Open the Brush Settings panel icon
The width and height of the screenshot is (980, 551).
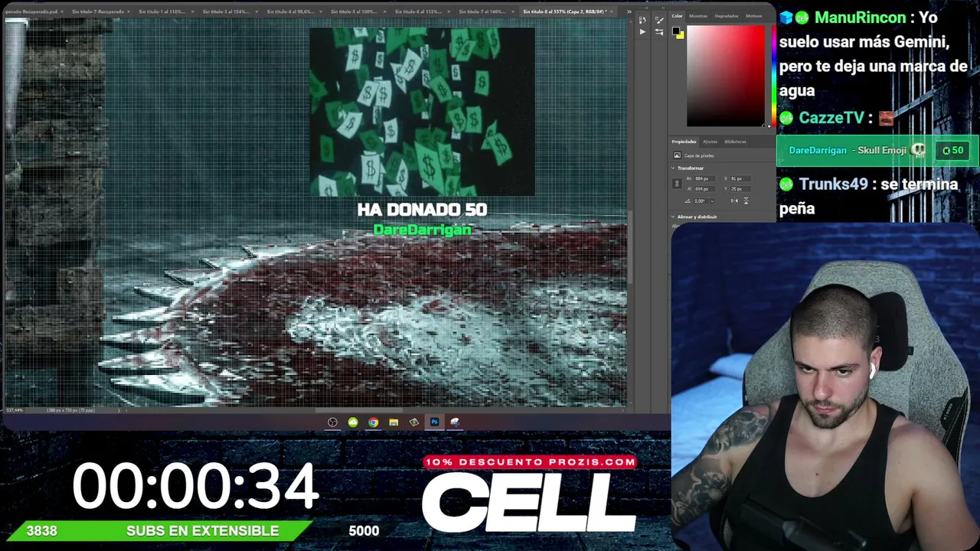pyautogui.click(x=660, y=20)
